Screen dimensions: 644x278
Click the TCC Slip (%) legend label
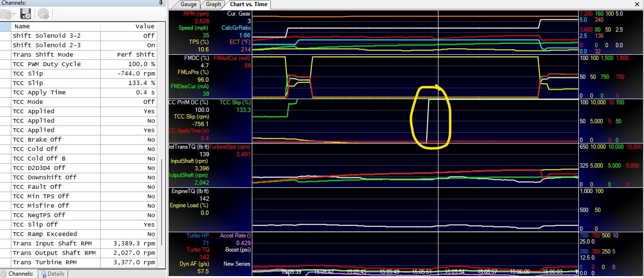coord(235,102)
